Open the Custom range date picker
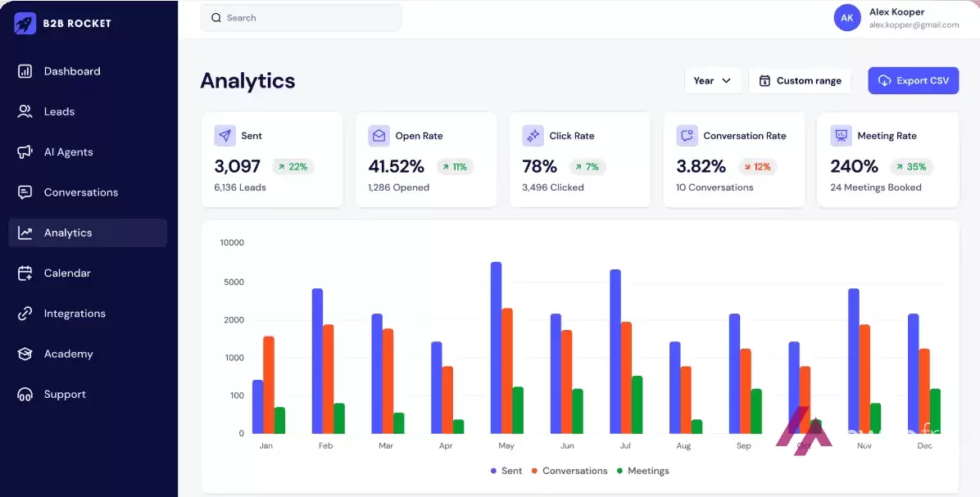 click(800, 80)
